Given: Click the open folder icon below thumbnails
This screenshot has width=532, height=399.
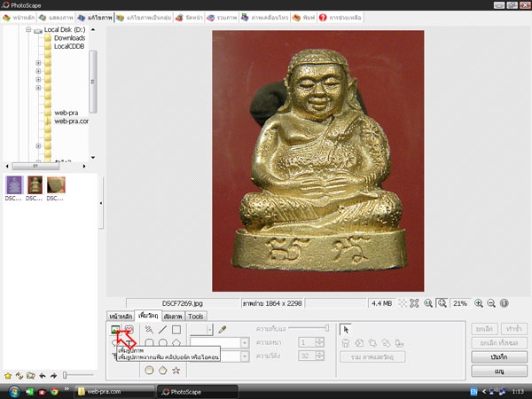Looking at the screenshot, I should click(x=31, y=376).
